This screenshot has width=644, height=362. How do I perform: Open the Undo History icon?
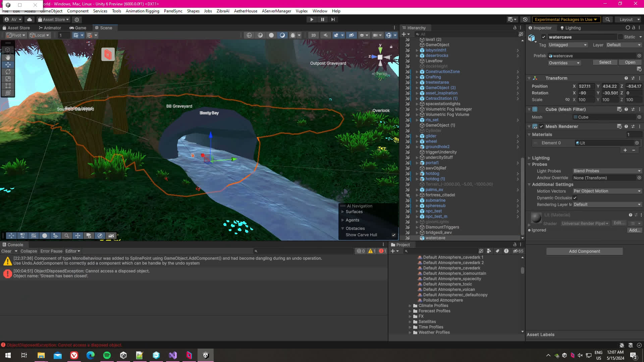click(525, 19)
